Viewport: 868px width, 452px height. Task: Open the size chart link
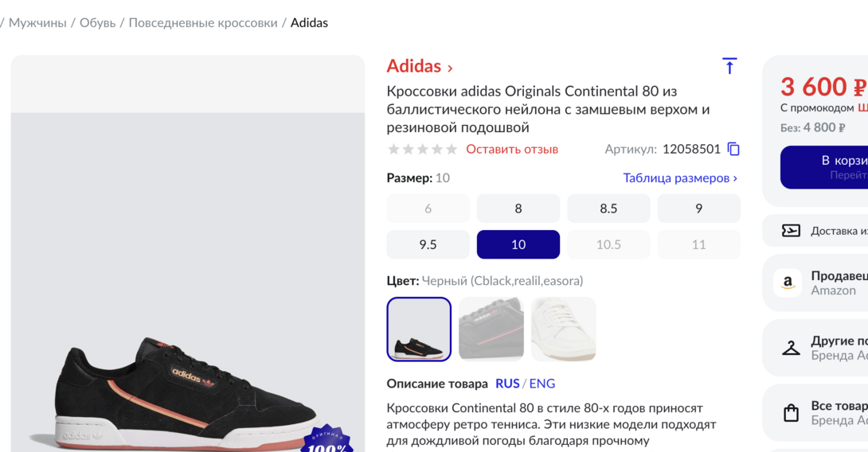(680, 178)
